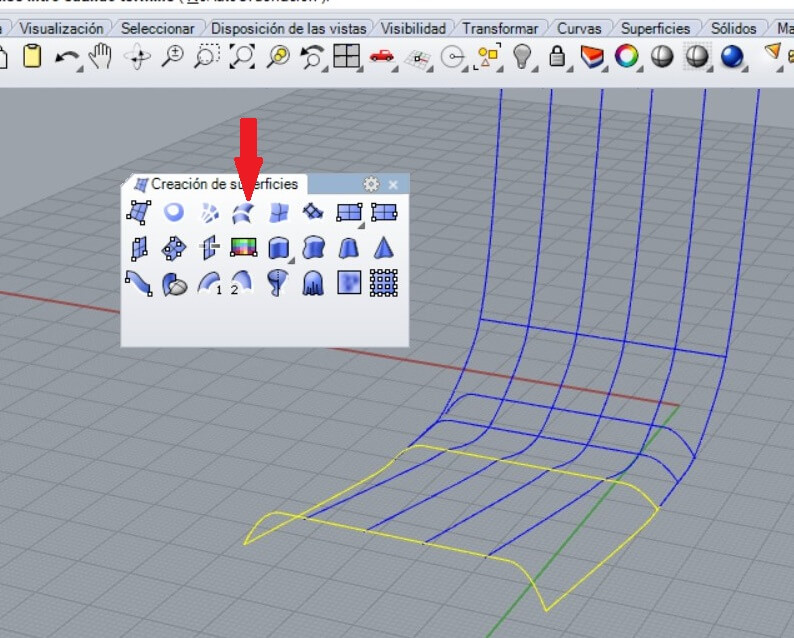Screen dimensions: 794x638
Task: Click the Creación de superficies panel tab
Action: pos(216,184)
